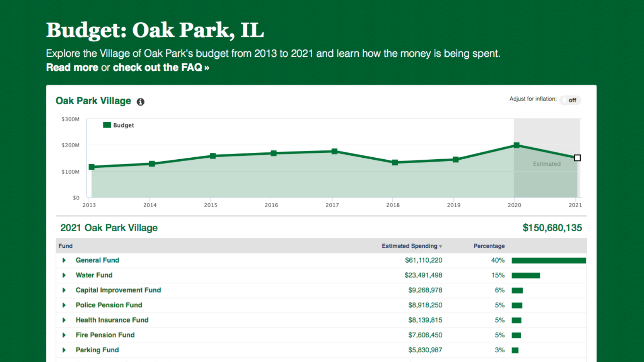Open the Water Fund link
The height and width of the screenshot is (362, 644).
[x=94, y=275]
